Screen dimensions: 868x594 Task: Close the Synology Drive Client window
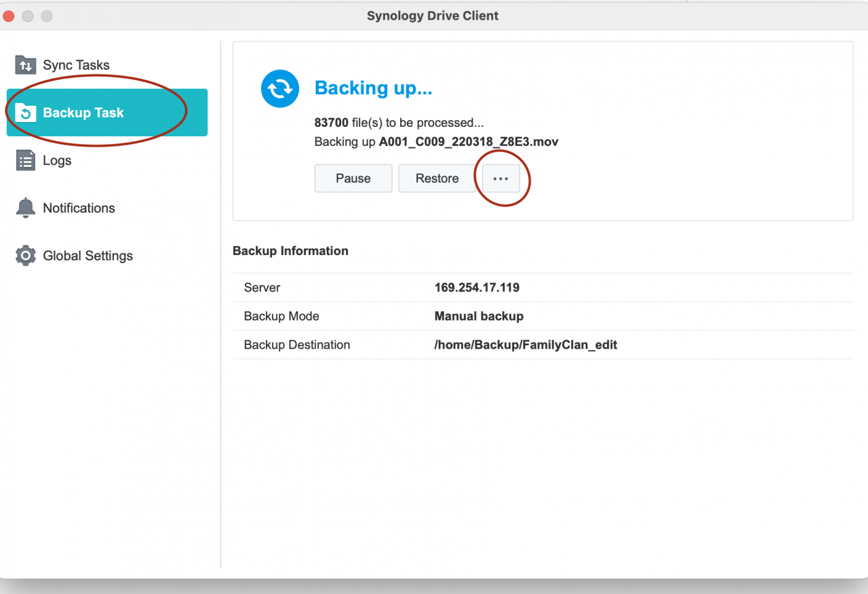coord(9,16)
